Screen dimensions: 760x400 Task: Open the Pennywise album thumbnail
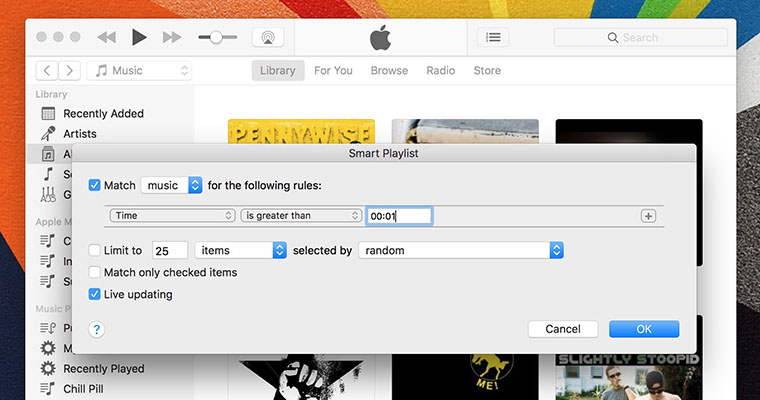click(301, 131)
